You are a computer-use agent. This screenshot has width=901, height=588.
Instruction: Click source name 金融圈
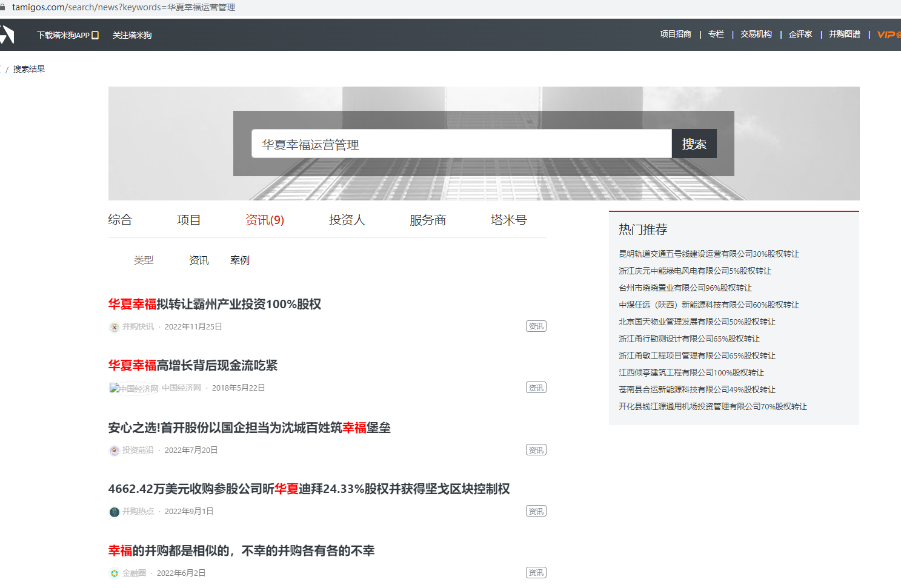(x=134, y=573)
